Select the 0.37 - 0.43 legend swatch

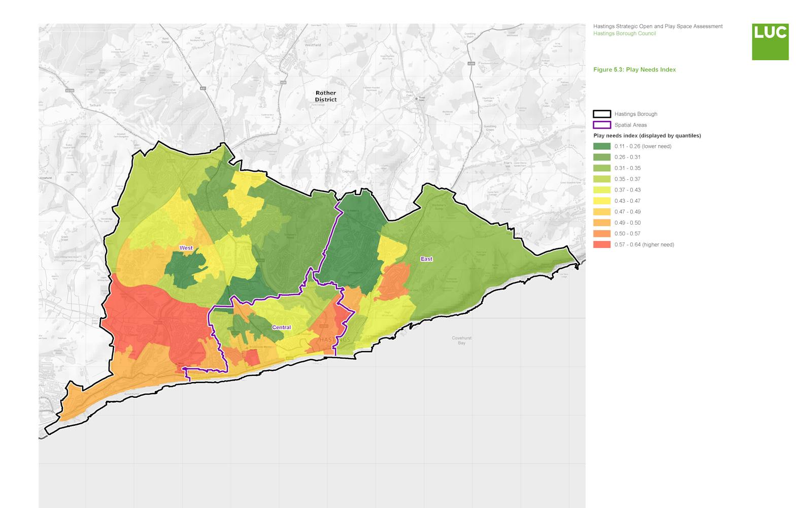[602, 190]
